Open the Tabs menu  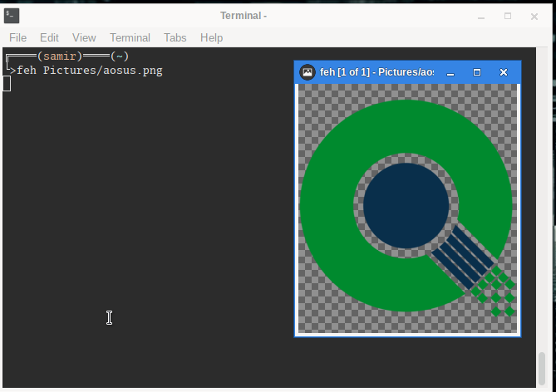click(175, 37)
